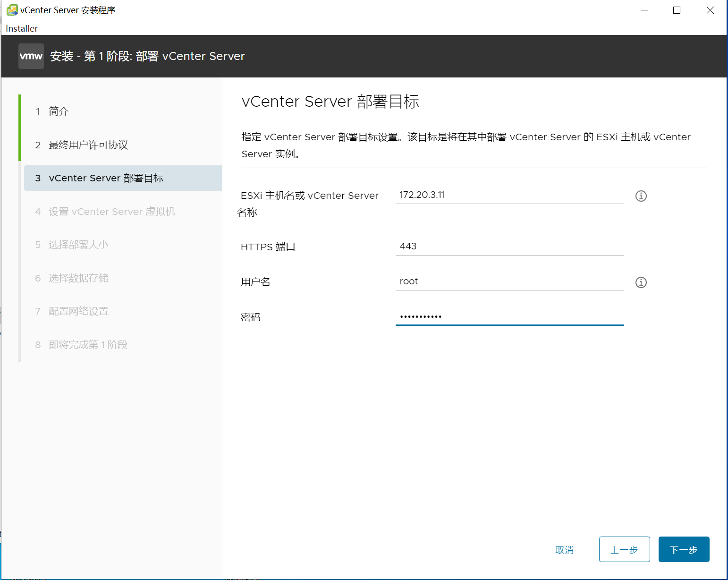Viewport: 728px width, 580px height.
Task: Click the info icon beside username field
Action: tap(641, 282)
